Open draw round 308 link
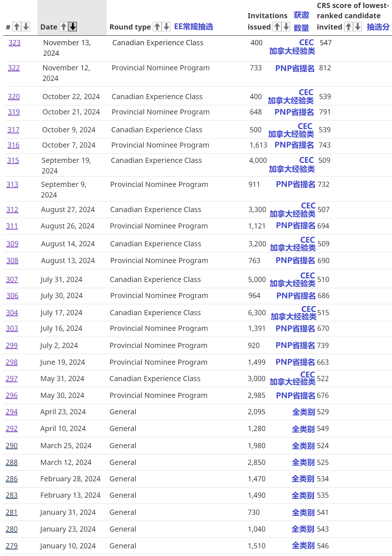 point(12,261)
